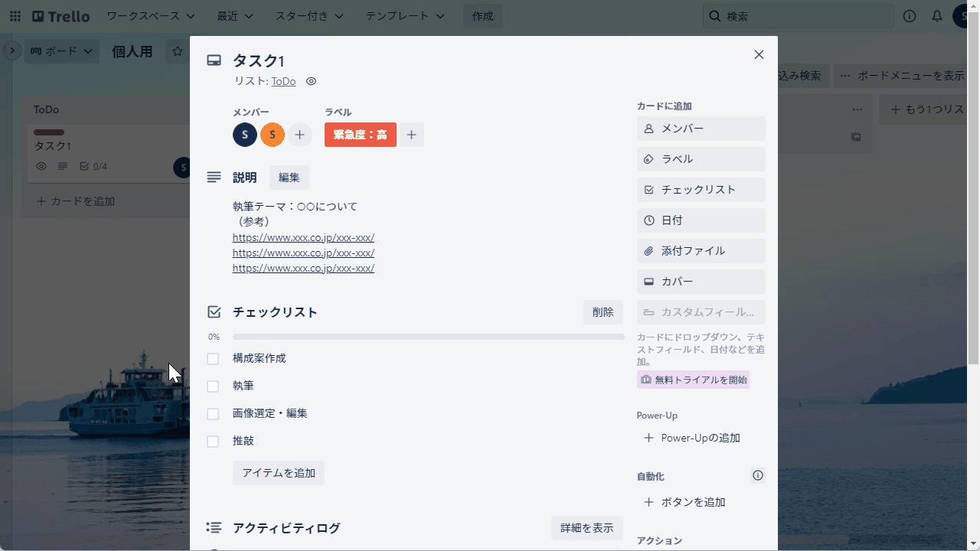Click ラベル in the add-to-card sidebar
The width and height of the screenshot is (980, 551).
701,159
